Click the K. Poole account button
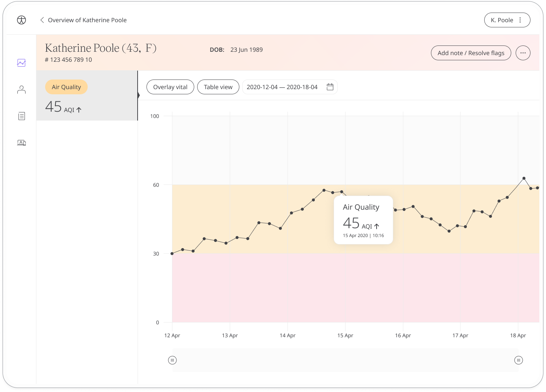The height and width of the screenshot is (392, 546). pyautogui.click(x=507, y=20)
